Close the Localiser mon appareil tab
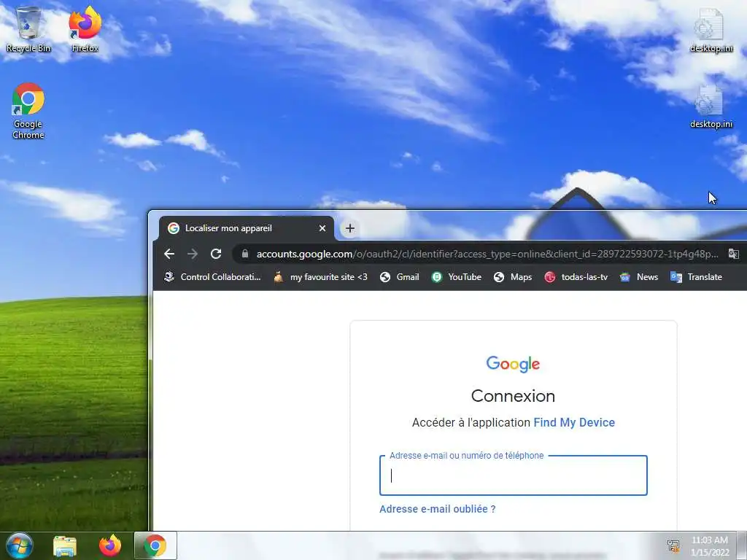 322,228
